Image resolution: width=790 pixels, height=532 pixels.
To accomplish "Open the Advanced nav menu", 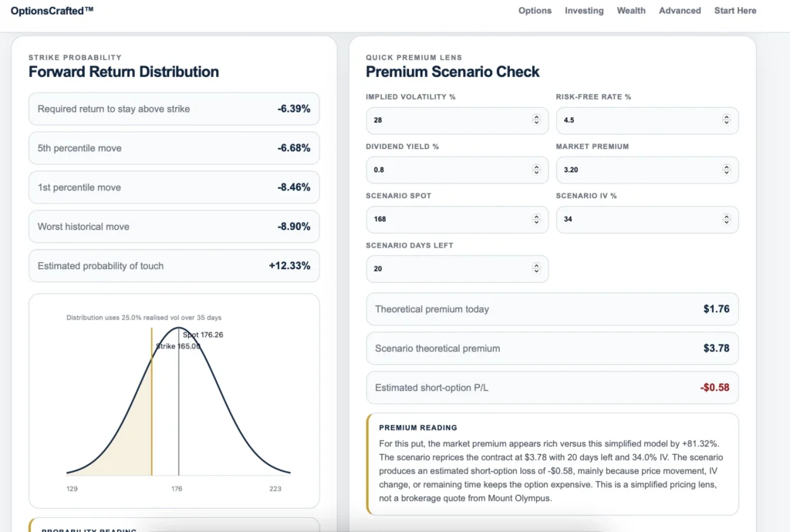I will 680,11.
